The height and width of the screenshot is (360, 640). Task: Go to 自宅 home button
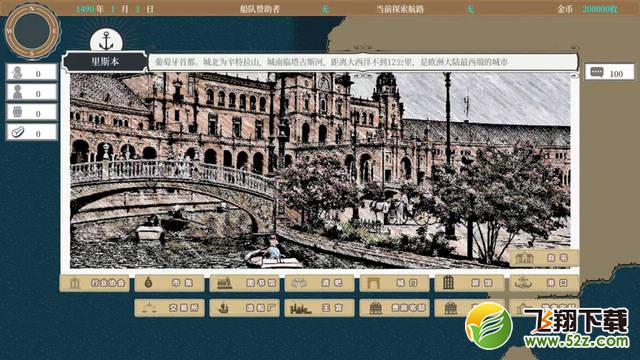544,258
